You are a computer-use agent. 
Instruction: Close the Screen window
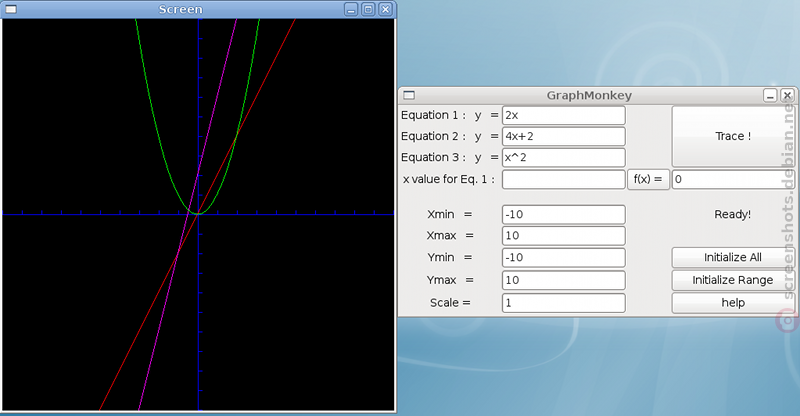coord(386,9)
